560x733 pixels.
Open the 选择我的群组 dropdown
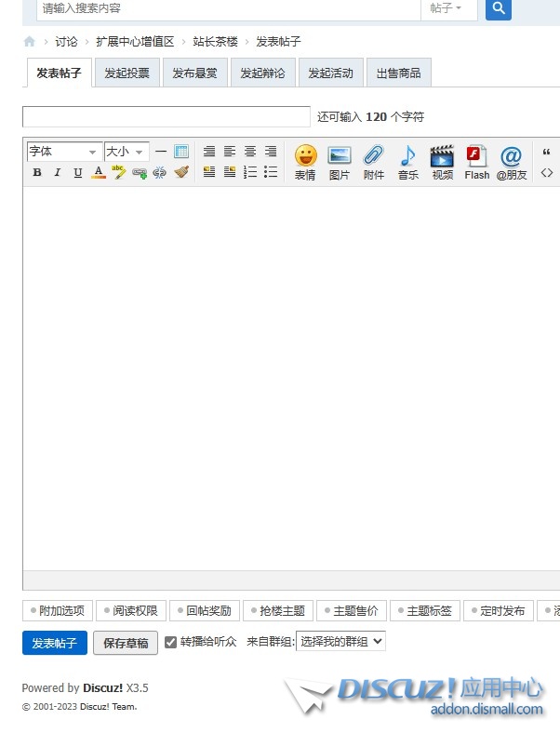click(340, 642)
